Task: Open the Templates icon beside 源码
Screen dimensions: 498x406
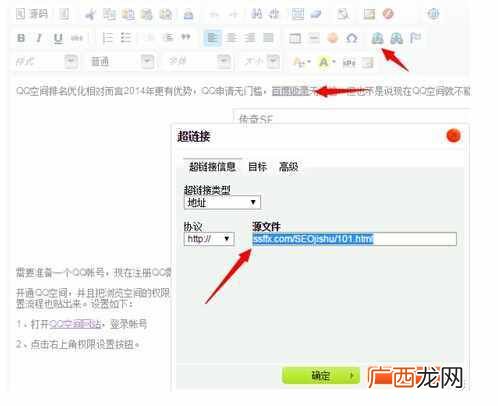Action: pos(64,14)
